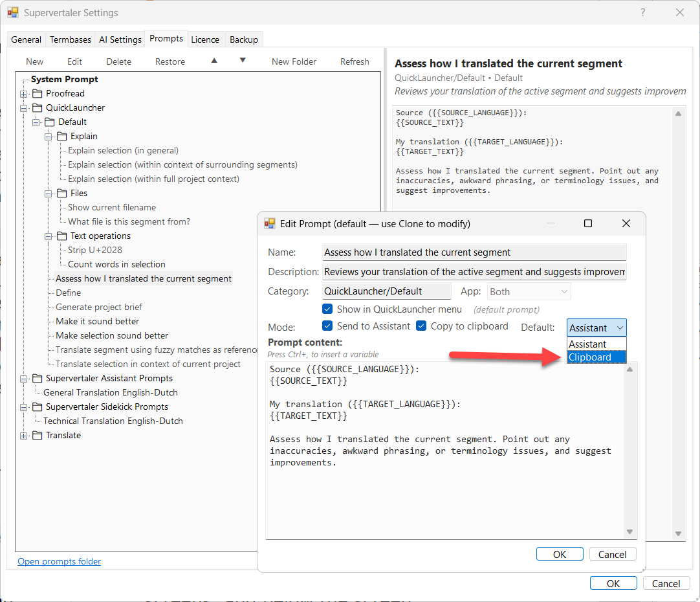Click the Edit Prompt dialog app icon
Image resolution: width=700 pixels, height=602 pixels.
pyautogui.click(x=270, y=223)
